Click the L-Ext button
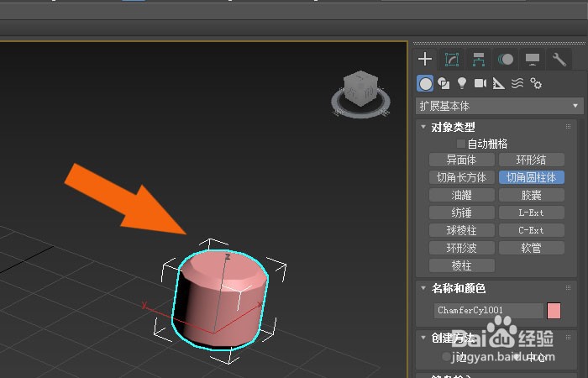The width and height of the screenshot is (588, 378). (532, 213)
